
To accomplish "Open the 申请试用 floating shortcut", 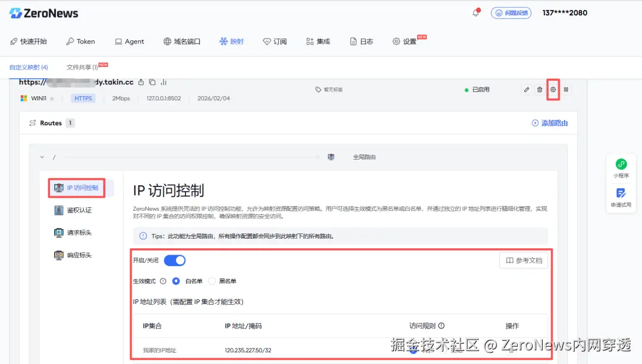I will click(621, 197).
